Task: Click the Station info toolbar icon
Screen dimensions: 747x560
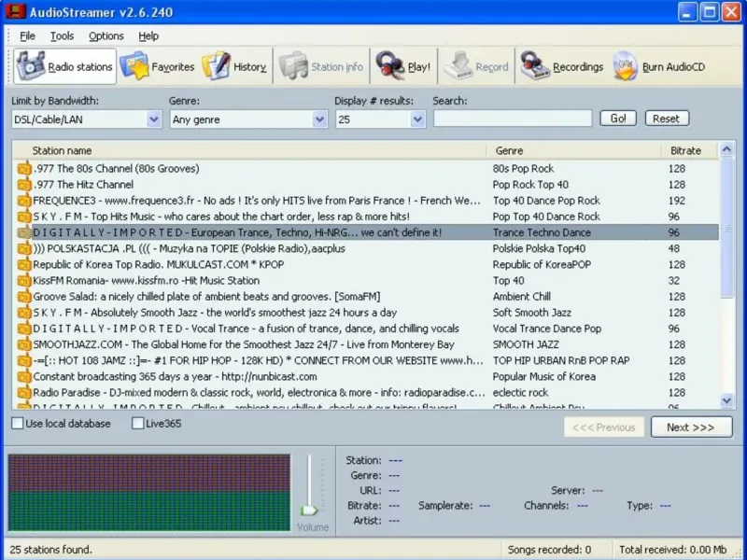Action: tap(323, 67)
